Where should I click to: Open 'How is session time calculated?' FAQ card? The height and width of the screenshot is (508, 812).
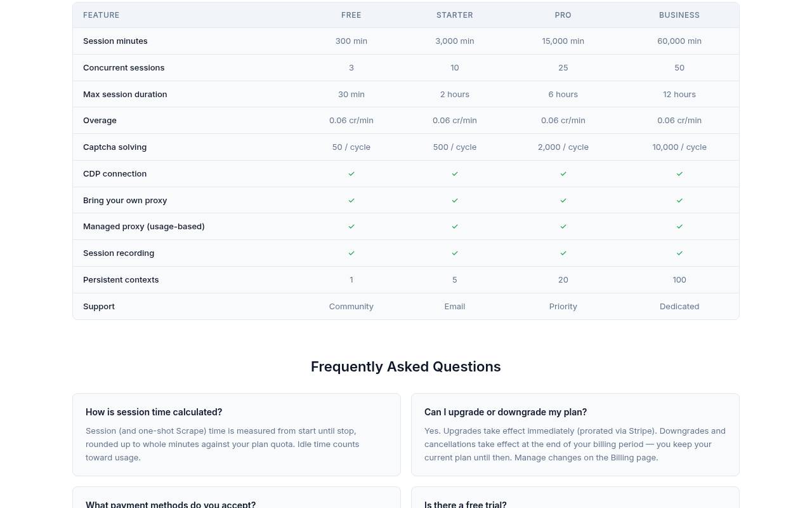tap(237, 434)
